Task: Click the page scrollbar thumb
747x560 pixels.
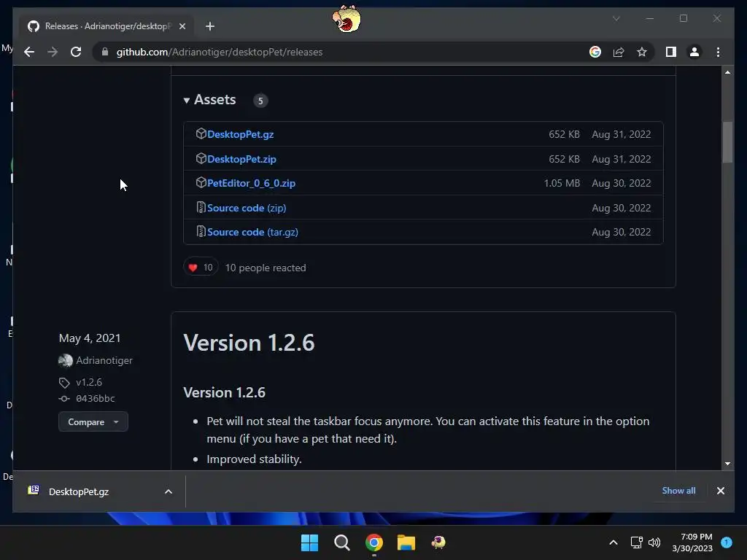Action: [727, 142]
